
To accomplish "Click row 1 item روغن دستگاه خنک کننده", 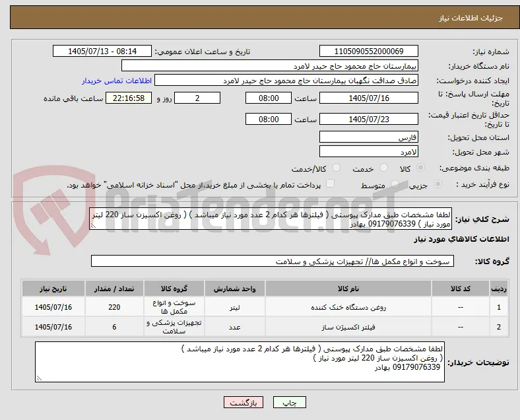I will tap(348, 307).
